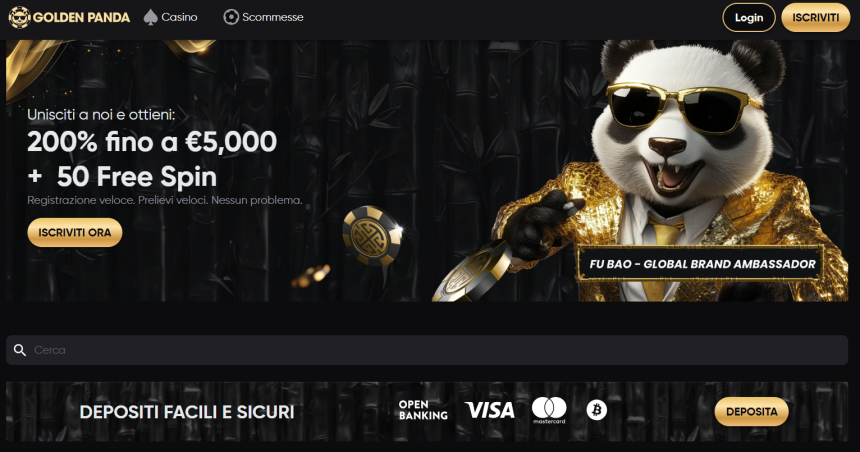Click the ISCRIVITI ORA button
Viewport: 860px width, 452px height.
point(75,233)
